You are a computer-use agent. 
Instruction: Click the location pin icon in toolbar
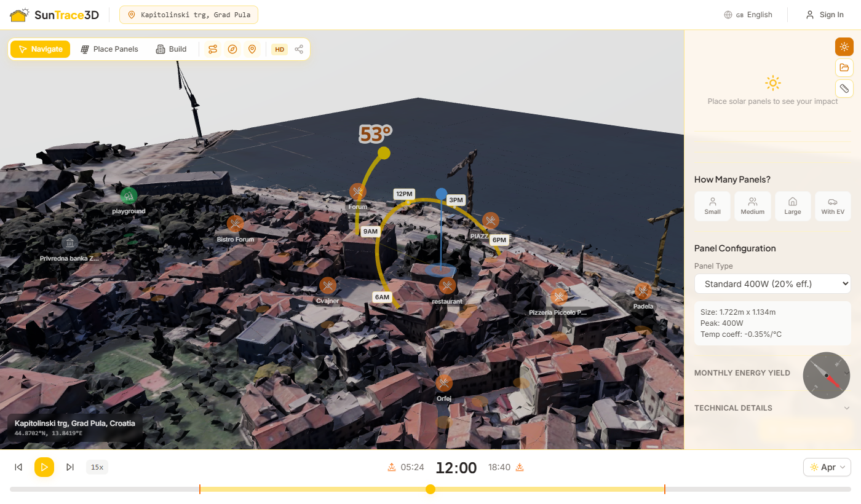(253, 49)
